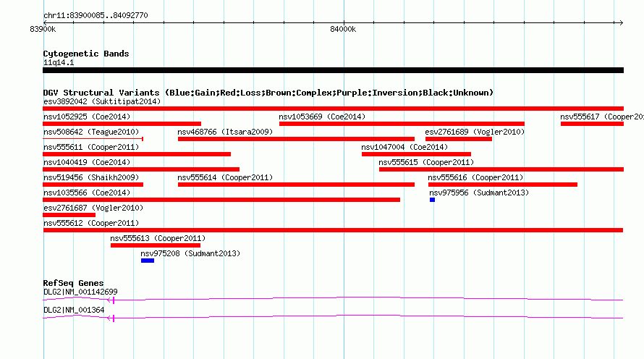This screenshot has height=359, width=644.
Task: Click the nsv555613 (Cooper2011) variant label
Action: pyautogui.click(x=158, y=238)
